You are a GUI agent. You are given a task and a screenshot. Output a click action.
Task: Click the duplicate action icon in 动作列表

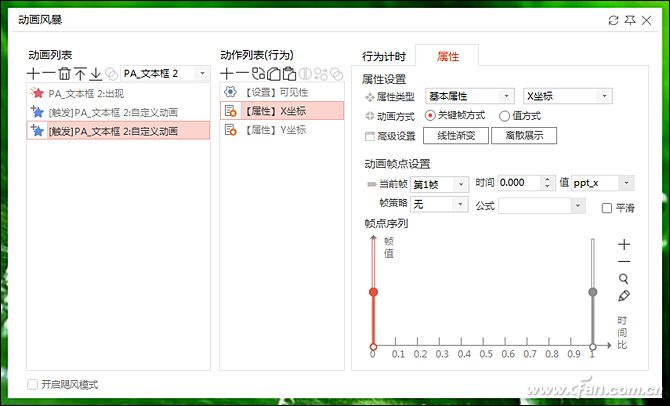click(258, 74)
